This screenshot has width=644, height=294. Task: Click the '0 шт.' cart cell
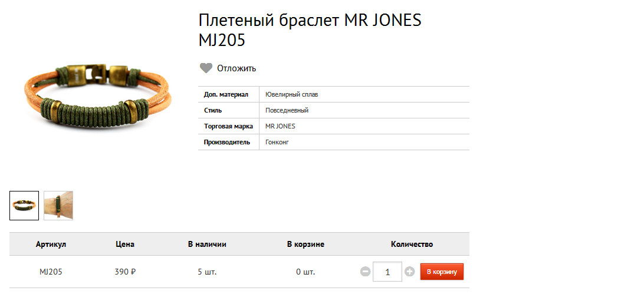click(x=305, y=272)
